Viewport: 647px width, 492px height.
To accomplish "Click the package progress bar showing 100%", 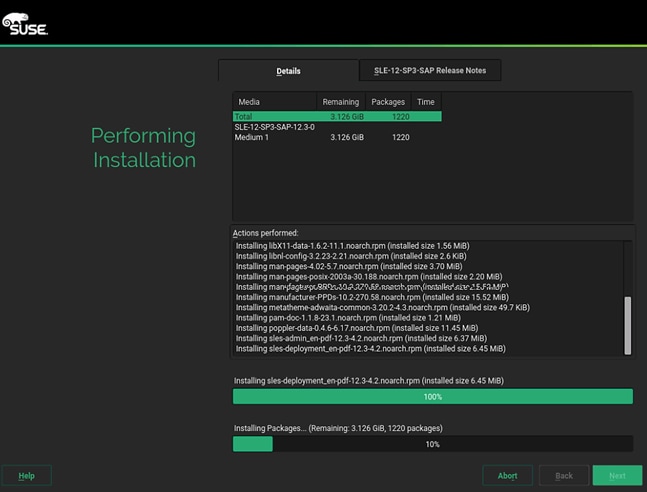I will point(432,397).
